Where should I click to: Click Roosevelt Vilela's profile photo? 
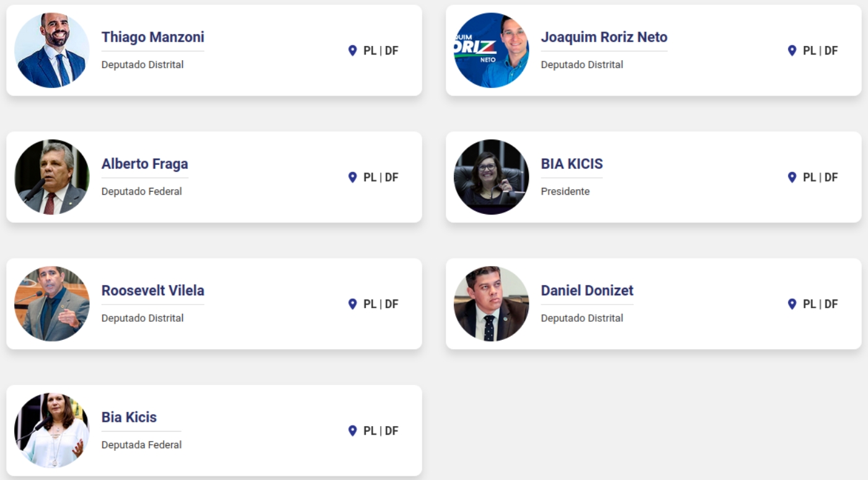coord(52,303)
